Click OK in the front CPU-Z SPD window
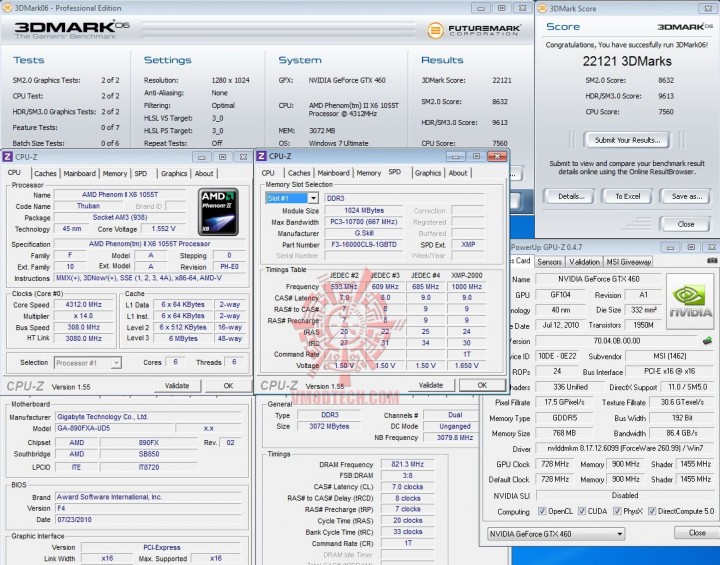 coord(482,385)
